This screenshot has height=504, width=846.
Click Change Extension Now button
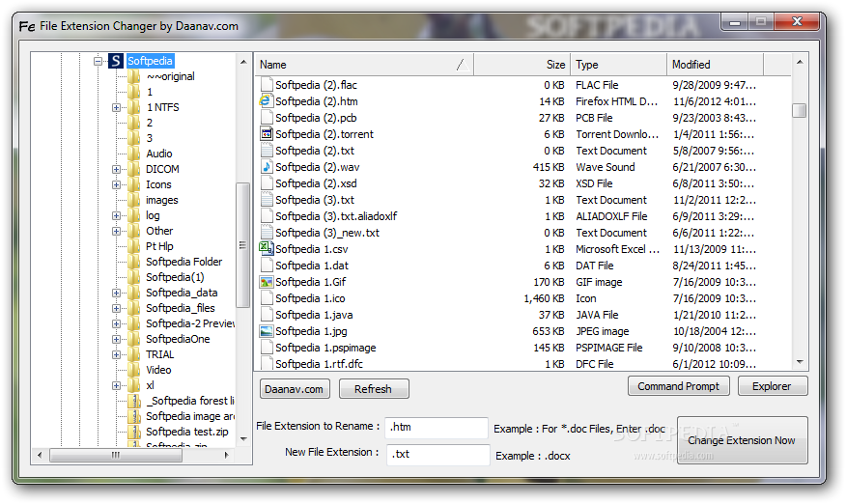pos(742,439)
